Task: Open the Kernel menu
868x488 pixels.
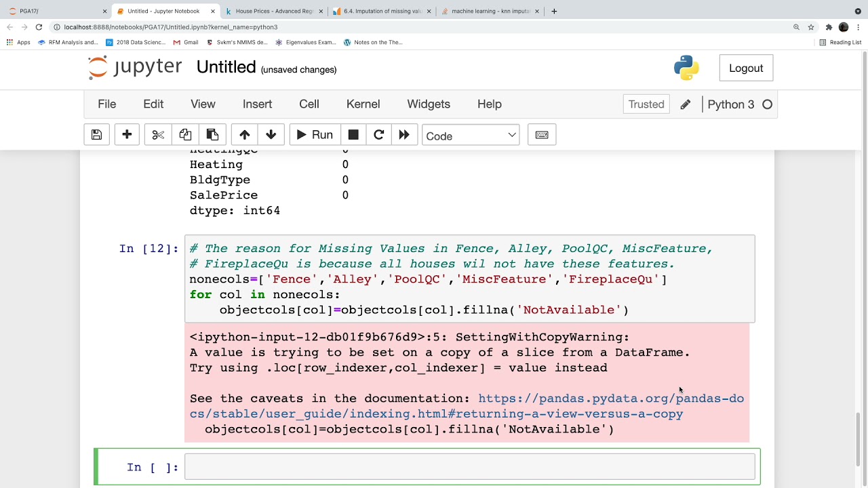Action: tap(363, 104)
